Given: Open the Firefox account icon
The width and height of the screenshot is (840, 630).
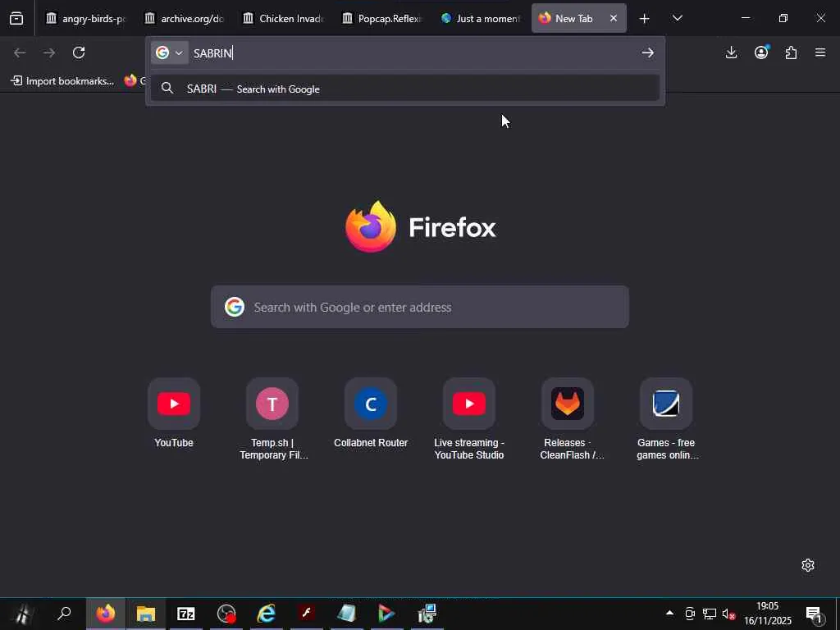Looking at the screenshot, I should 761,52.
